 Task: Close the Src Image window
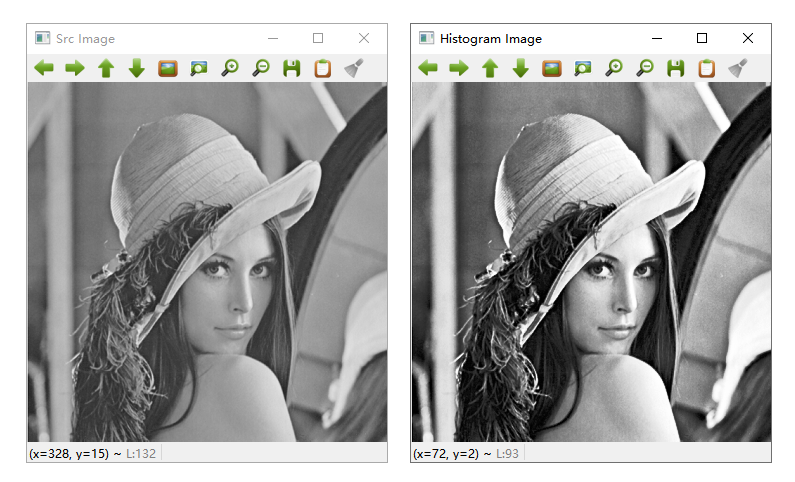coord(364,38)
